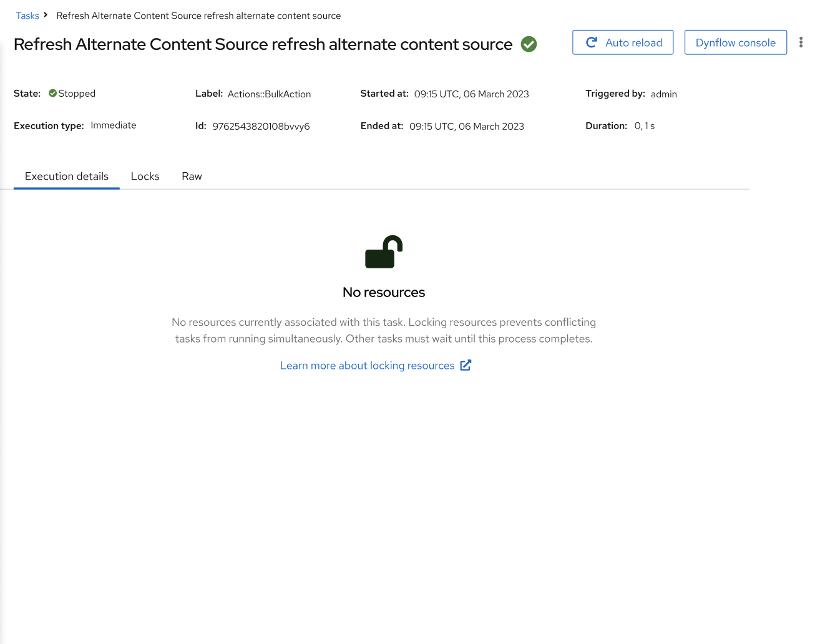Viewport: 815px width, 644px height.
Task: Switch to the Locks tab
Action: (x=145, y=177)
